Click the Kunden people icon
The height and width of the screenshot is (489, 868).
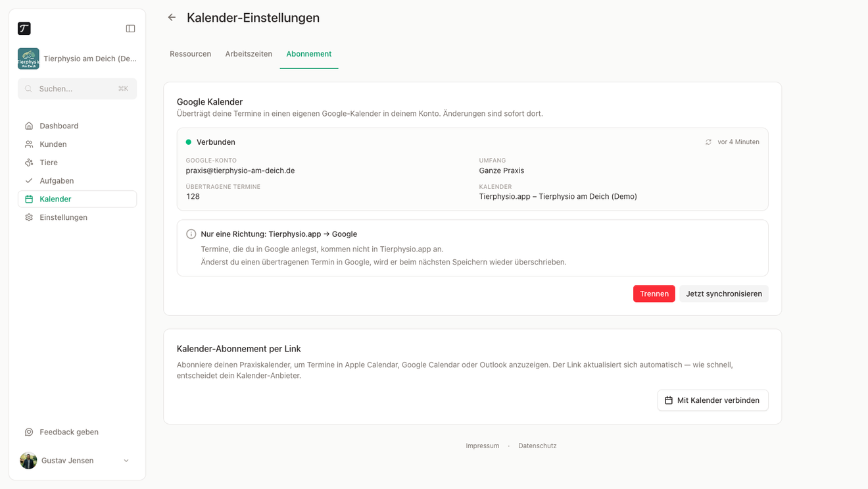(x=29, y=144)
